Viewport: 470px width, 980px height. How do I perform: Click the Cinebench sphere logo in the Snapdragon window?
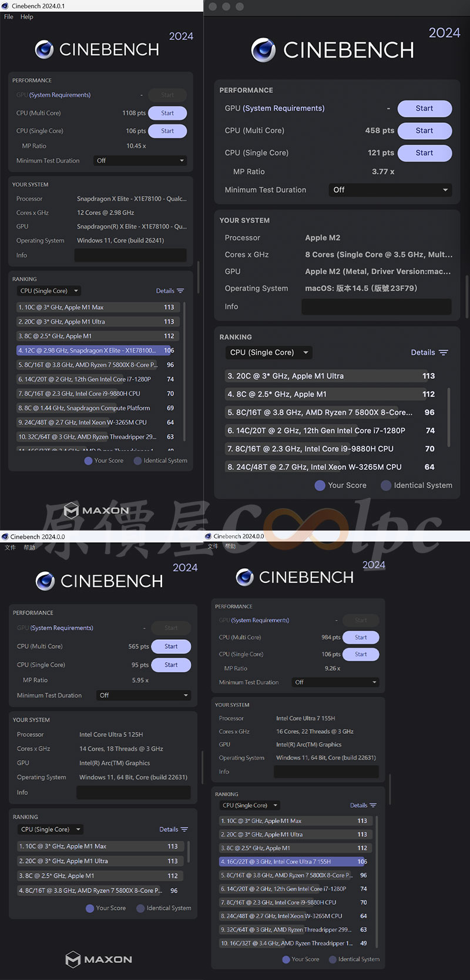44,49
